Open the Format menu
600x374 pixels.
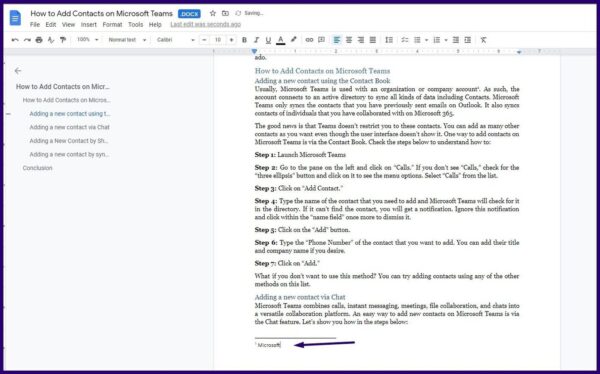[112, 24]
